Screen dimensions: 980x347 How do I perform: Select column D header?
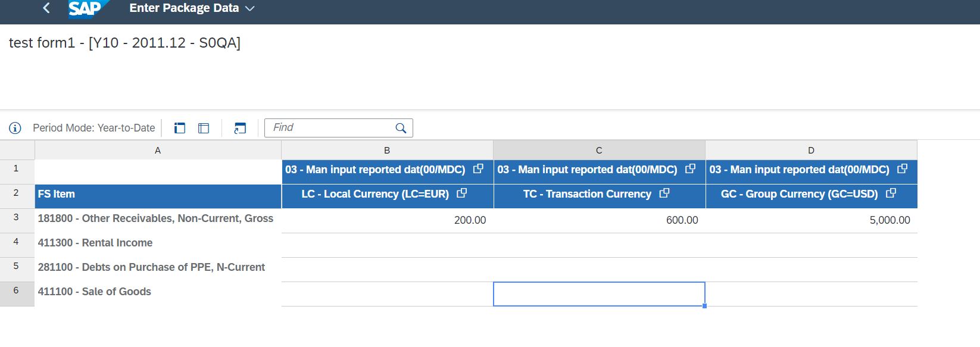tap(811, 151)
